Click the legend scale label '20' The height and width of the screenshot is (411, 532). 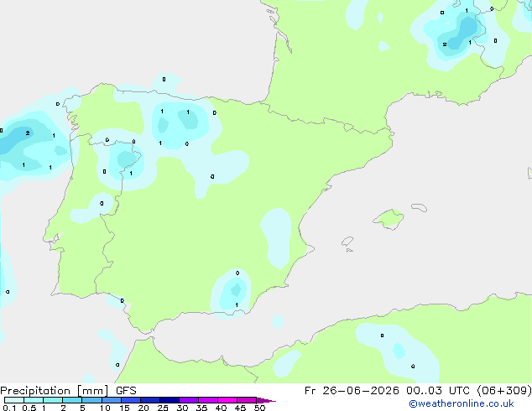tap(143, 408)
